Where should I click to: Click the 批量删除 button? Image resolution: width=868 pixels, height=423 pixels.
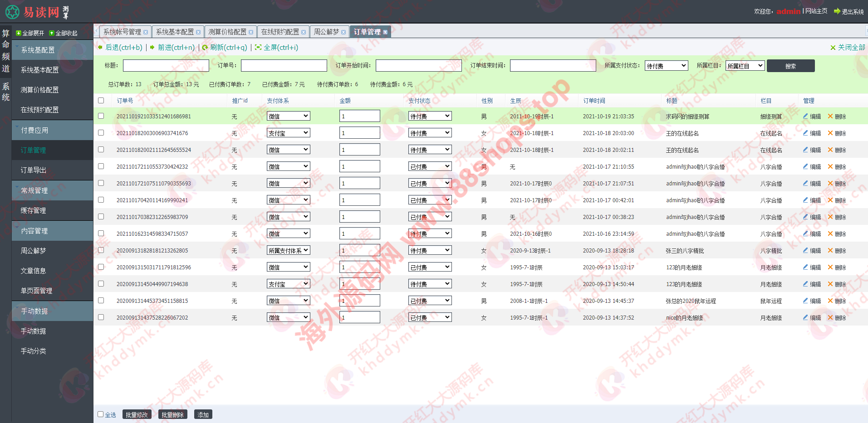click(x=172, y=414)
